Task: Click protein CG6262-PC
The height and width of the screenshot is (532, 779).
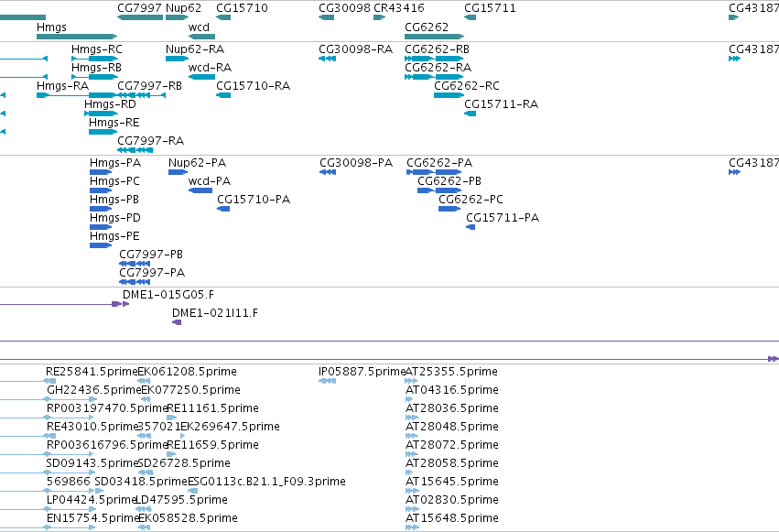Action: [449, 209]
